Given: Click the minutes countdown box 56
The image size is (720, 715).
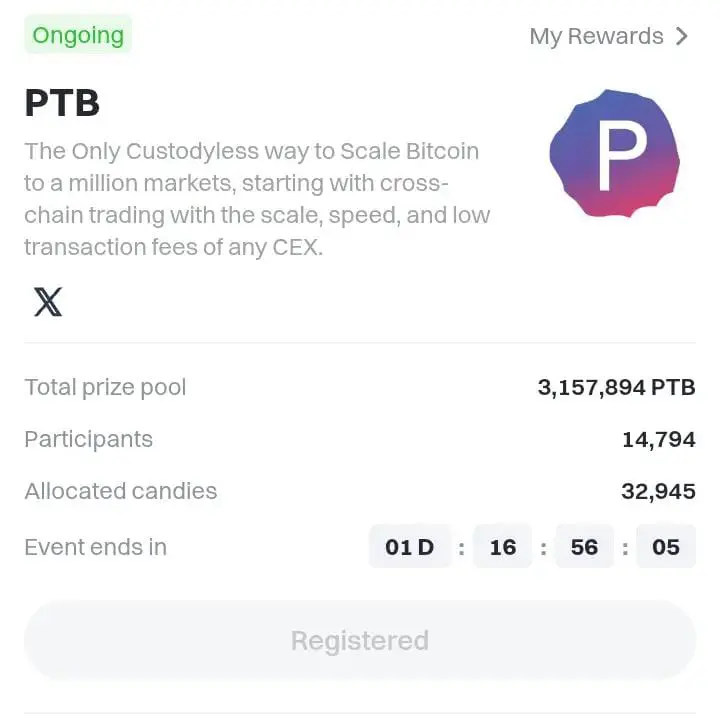Looking at the screenshot, I should point(584,546).
